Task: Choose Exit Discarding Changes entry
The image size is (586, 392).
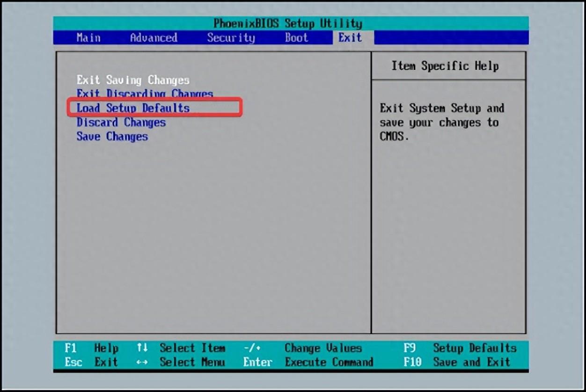Action: 145,94
